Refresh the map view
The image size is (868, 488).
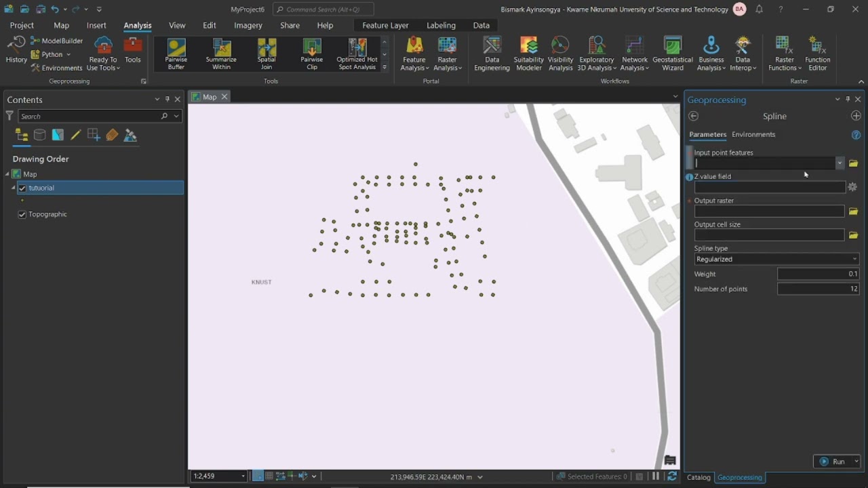pyautogui.click(x=672, y=476)
